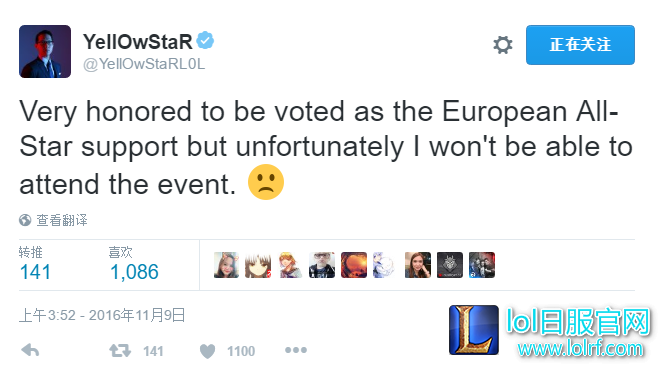Open first liker avatar thumbnail
The height and width of the screenshot is (369, 665).
tap(226, 265)
